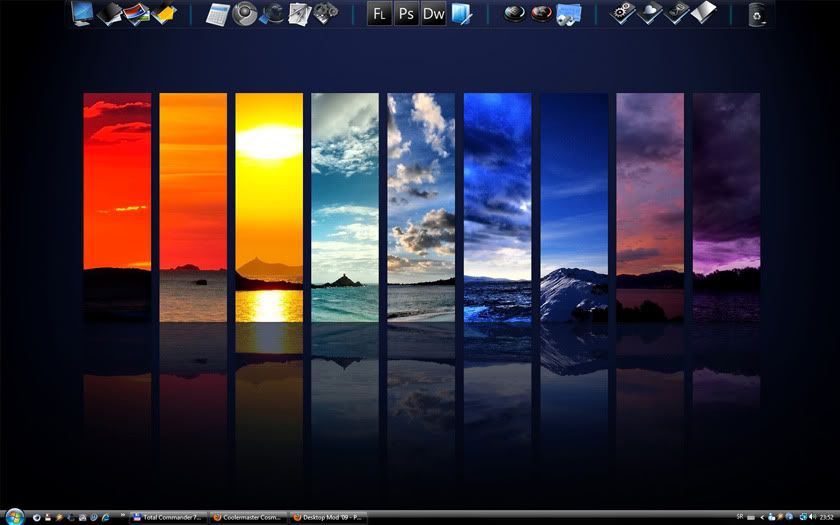840x525 pixels.
Task: Open the blue notebook with pen icon
Action: tap(461, 14)
